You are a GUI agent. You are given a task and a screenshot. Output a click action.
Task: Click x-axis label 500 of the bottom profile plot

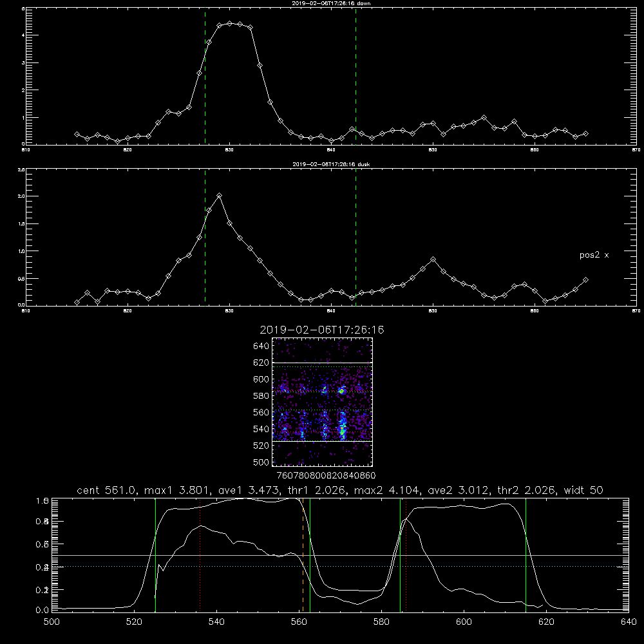click(52, 622)
